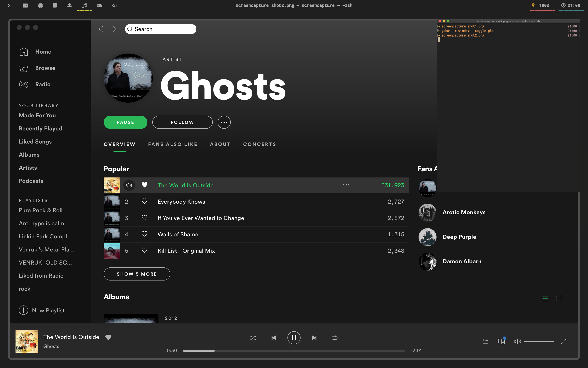This screenshot has width=588, height=368.
Task: Click the game controller icon in the top bar
Action: 99,5
